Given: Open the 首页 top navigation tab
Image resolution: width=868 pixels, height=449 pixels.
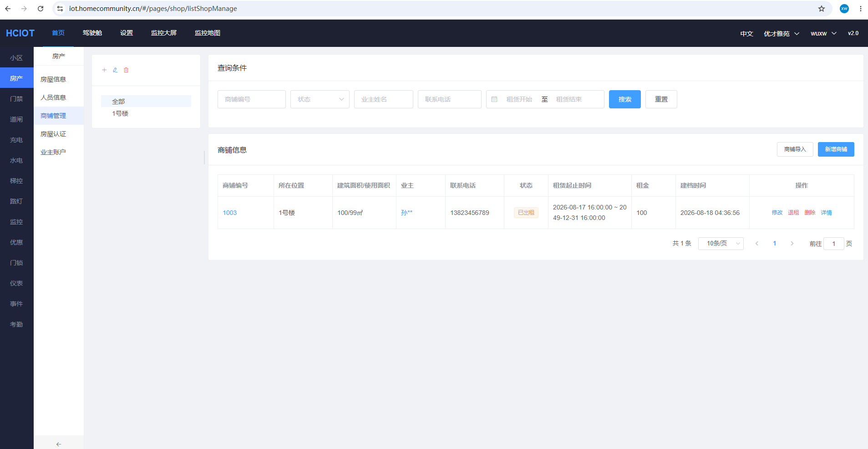Looking at the screenshot, I should point(58,33).
